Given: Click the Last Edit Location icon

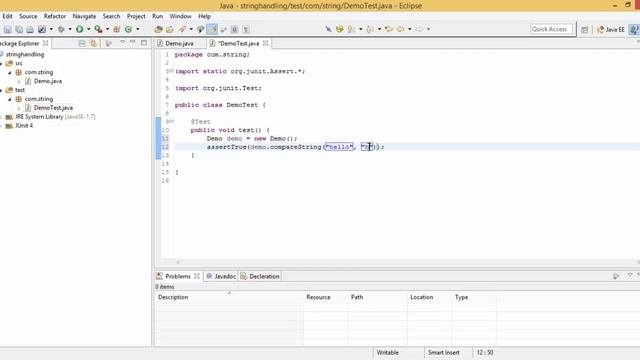Looking at the screenshot, I should [x=389, y=29].
